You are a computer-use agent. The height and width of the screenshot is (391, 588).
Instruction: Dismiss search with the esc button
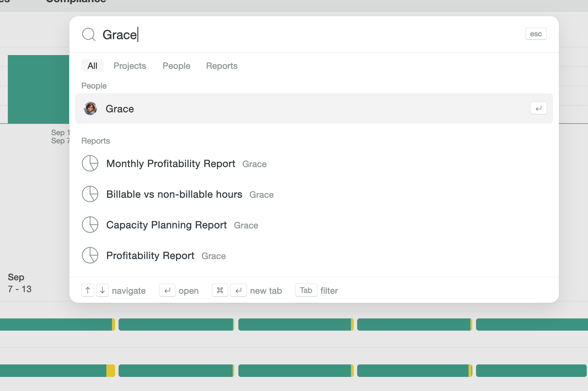(536, 34)
